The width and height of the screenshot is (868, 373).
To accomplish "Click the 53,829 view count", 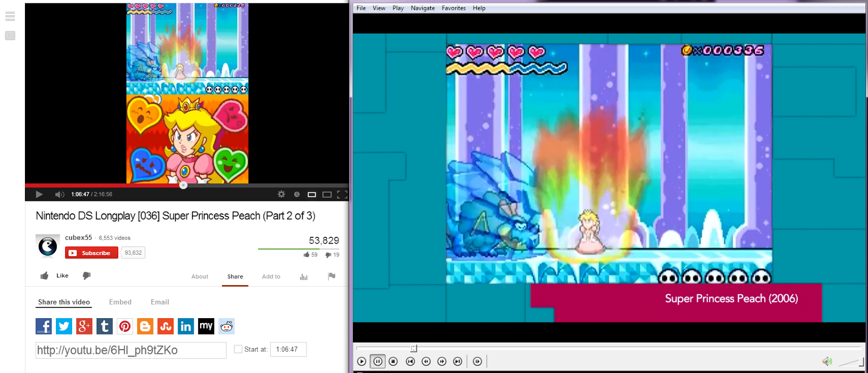I will pos(324,241).
